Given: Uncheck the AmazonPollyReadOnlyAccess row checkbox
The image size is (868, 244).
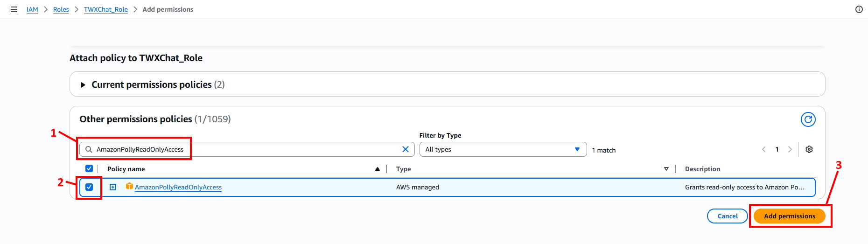Looking at the screenshot, I should (89, 187).
